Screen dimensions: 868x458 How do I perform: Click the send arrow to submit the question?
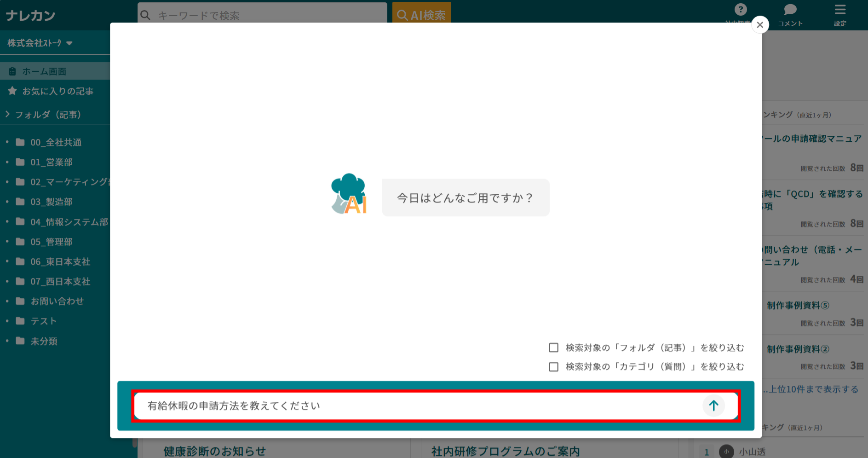tap(713, 406)
